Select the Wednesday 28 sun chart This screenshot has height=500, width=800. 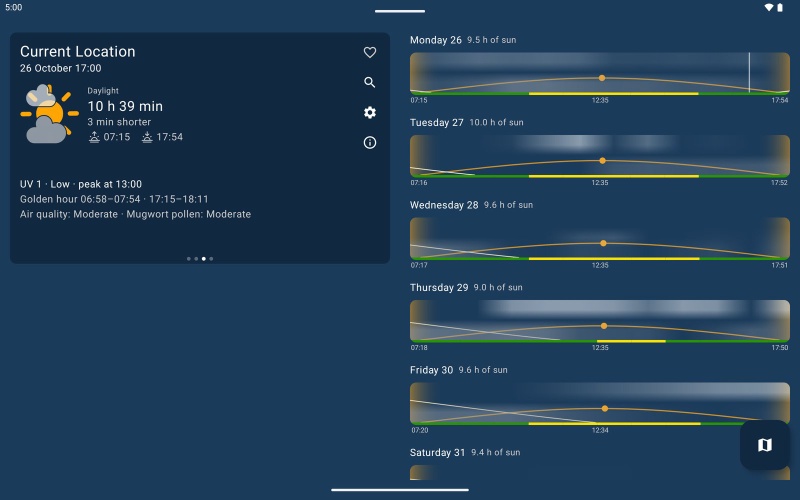click(600, 239)
